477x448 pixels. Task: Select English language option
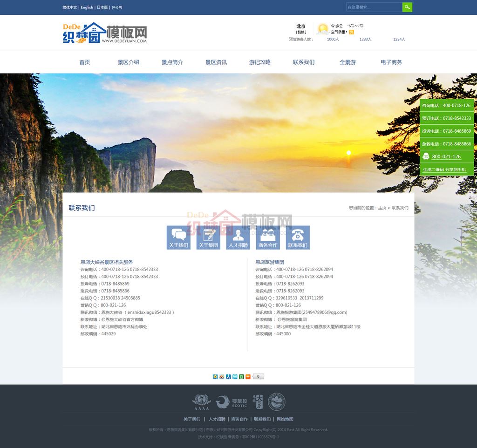pos(87,7)
